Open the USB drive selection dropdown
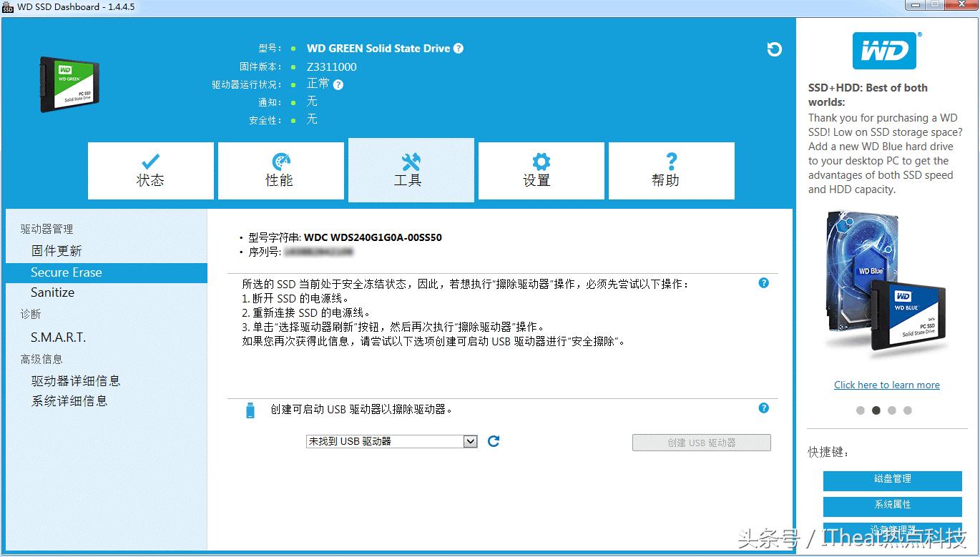The width and height of the screenshot is (980, 557). (470, 441)
